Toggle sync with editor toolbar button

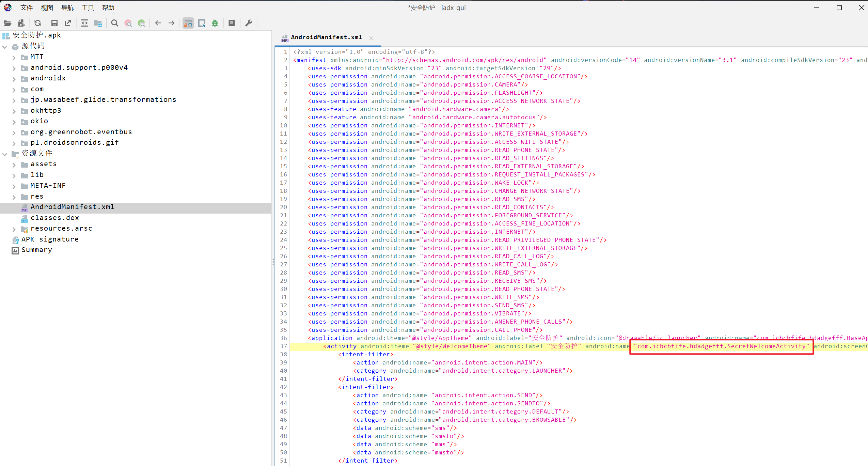coord(84,23)
